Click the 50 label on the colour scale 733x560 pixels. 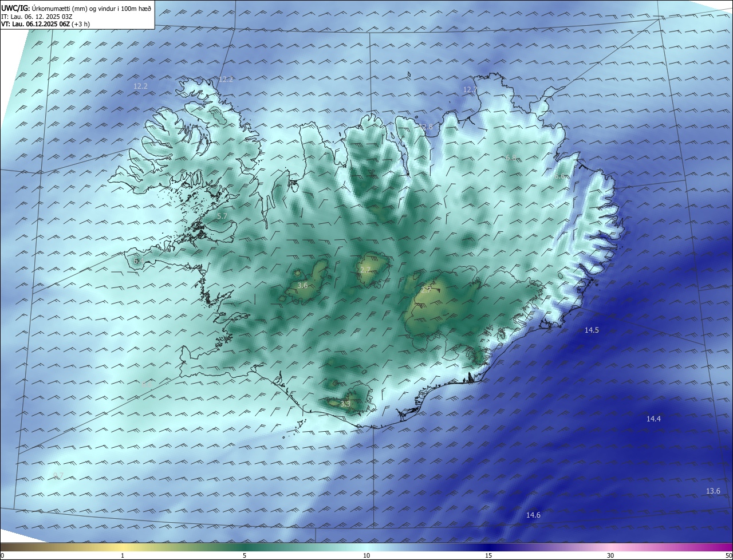pyautogui.click(x=728, y=555)
